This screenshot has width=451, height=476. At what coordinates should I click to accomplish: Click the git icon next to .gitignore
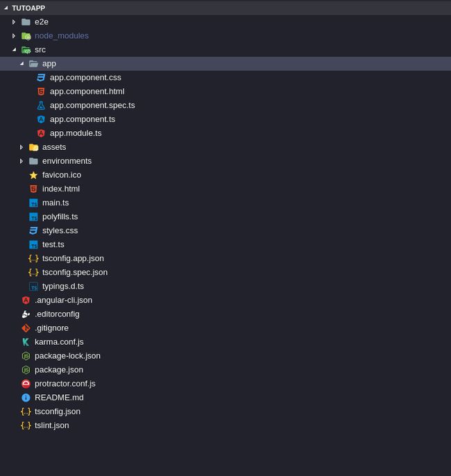pos(26,328)
